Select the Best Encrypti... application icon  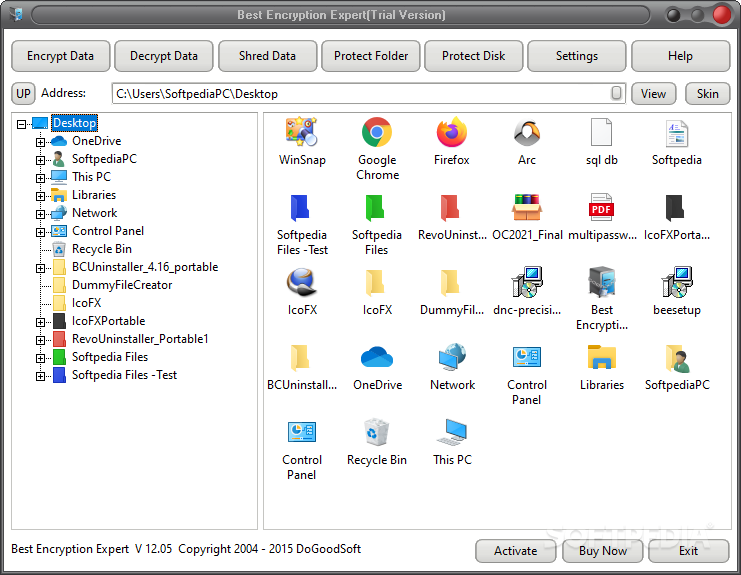(x=601, y=282)
